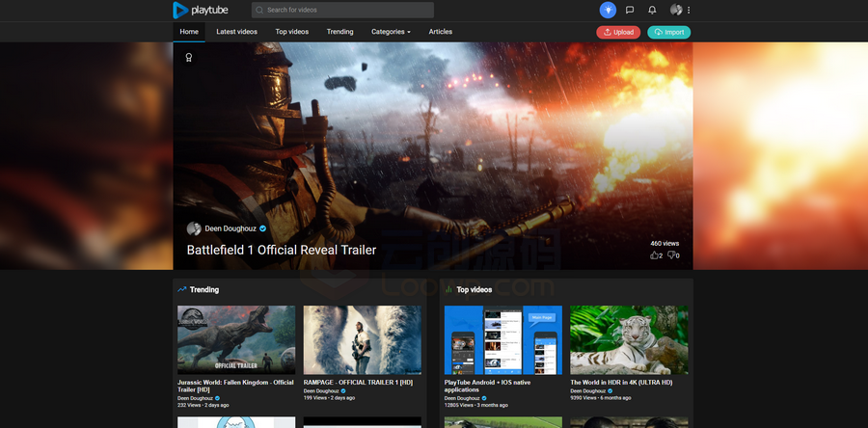Open the Trending nav tab
This screenshot has height=428, width=868.
click(339, 32)
